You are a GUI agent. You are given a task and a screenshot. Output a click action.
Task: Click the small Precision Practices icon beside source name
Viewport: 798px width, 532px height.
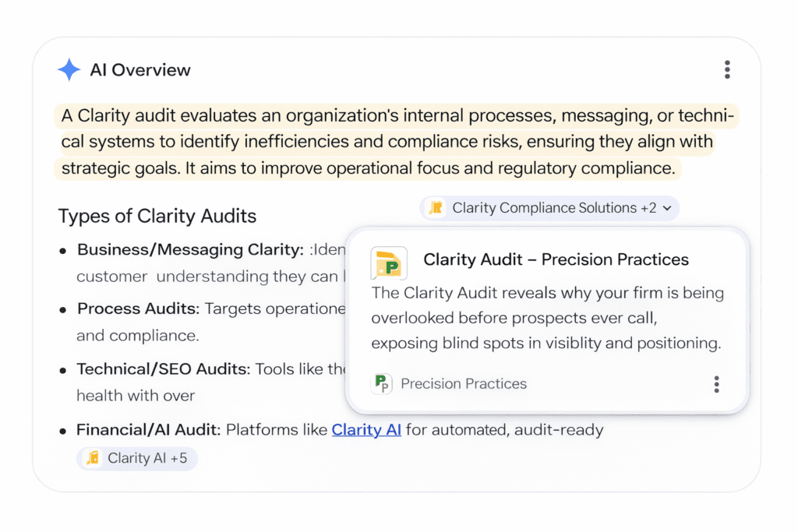(x=382, y=383)
